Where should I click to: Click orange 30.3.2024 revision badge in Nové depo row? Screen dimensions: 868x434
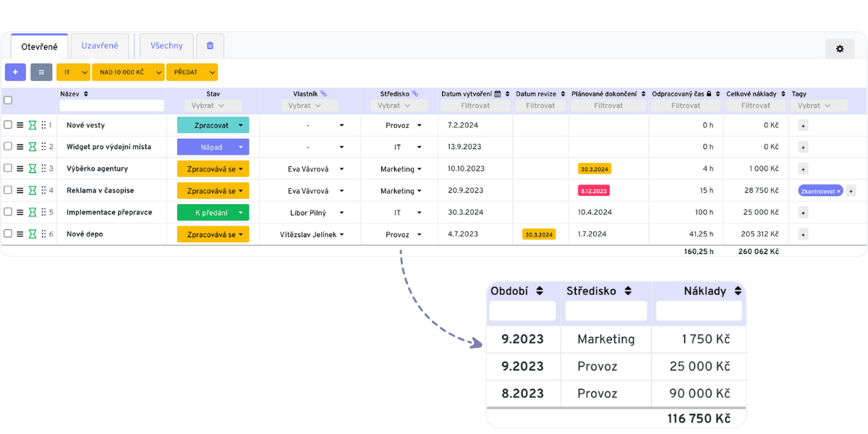point(539,234)
